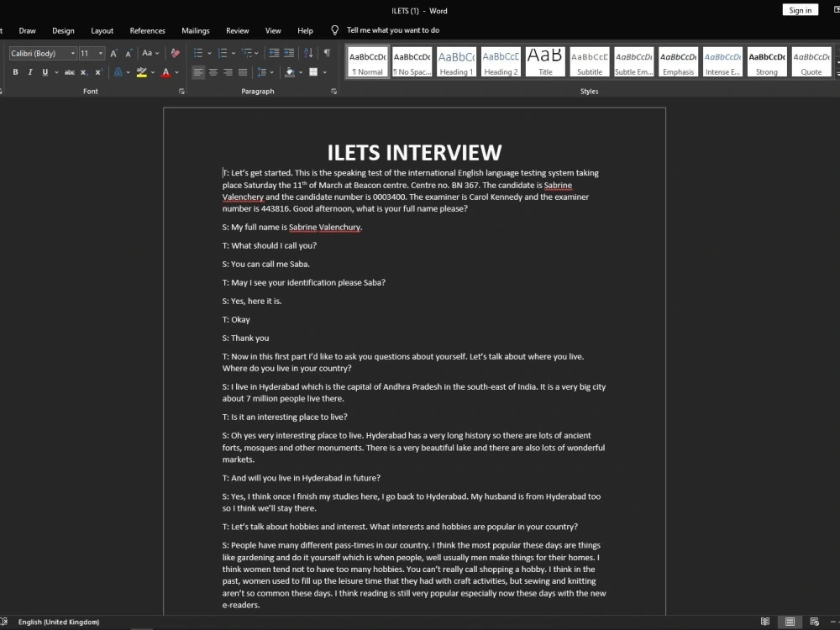840x630 pixels.
Task: Toggle strikethrough text
Action: point(69,72)
